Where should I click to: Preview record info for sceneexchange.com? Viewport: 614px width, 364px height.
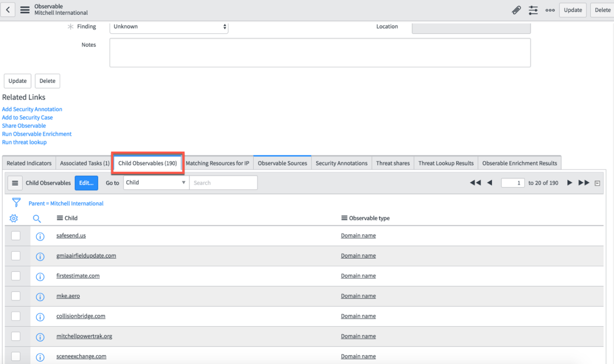[40, 357]
